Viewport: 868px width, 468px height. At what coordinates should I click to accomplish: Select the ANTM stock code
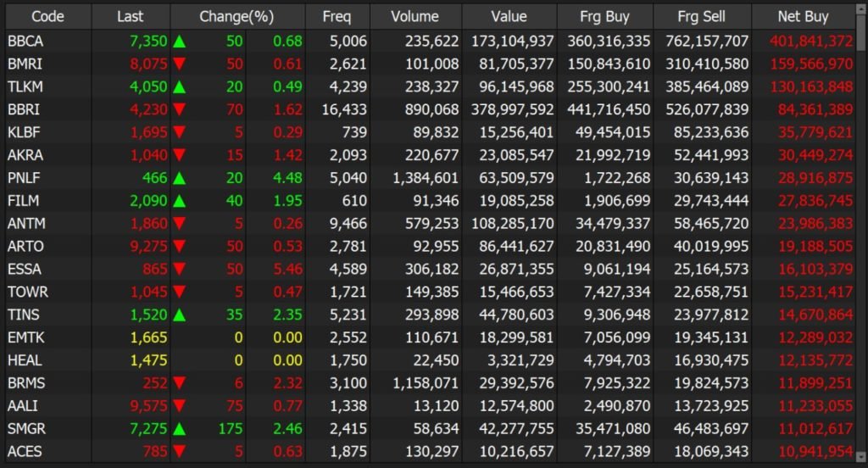point(26,224)
